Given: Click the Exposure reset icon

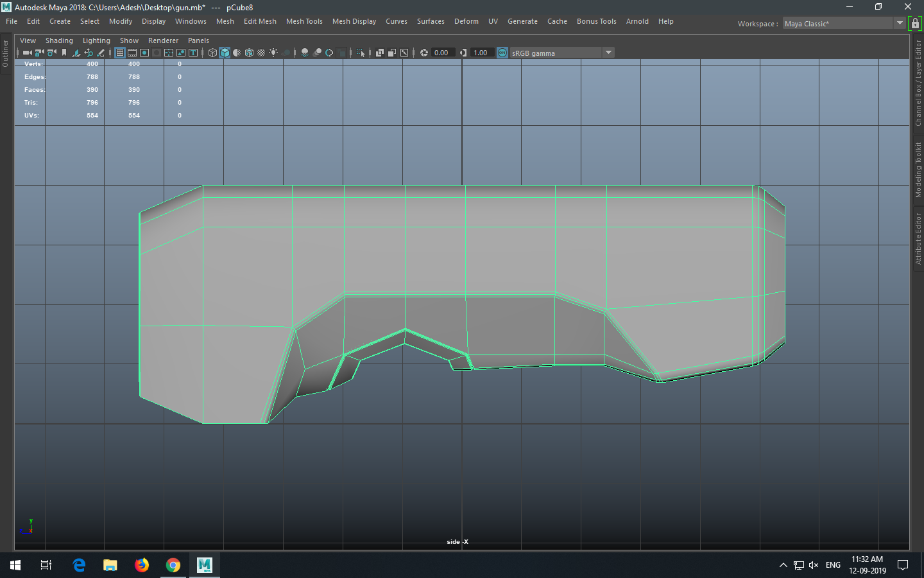Looking at the screenshot, I should (424, 53).
